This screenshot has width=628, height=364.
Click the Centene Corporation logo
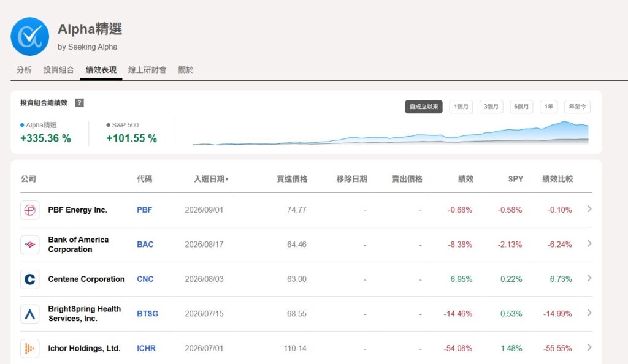29,279
